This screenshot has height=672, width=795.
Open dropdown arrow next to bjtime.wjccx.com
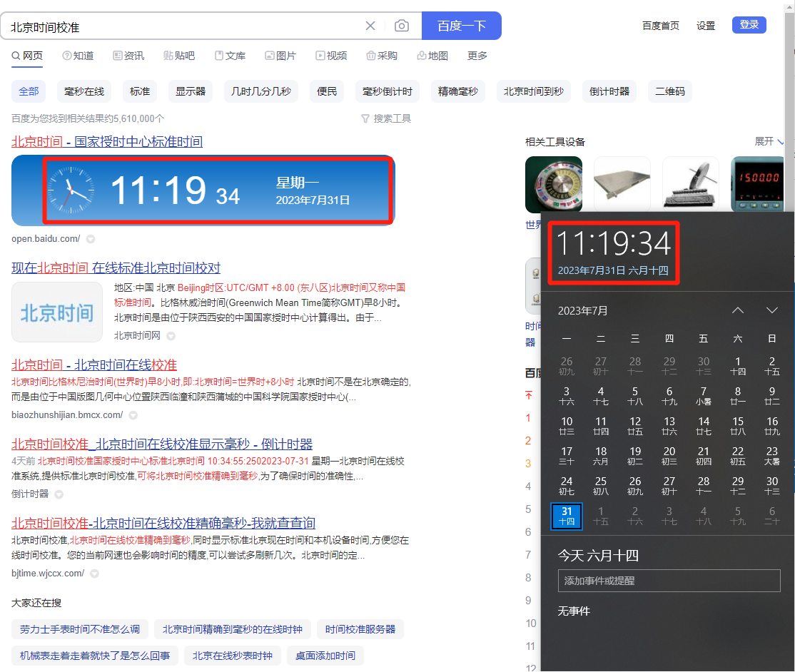click(94, 574)
